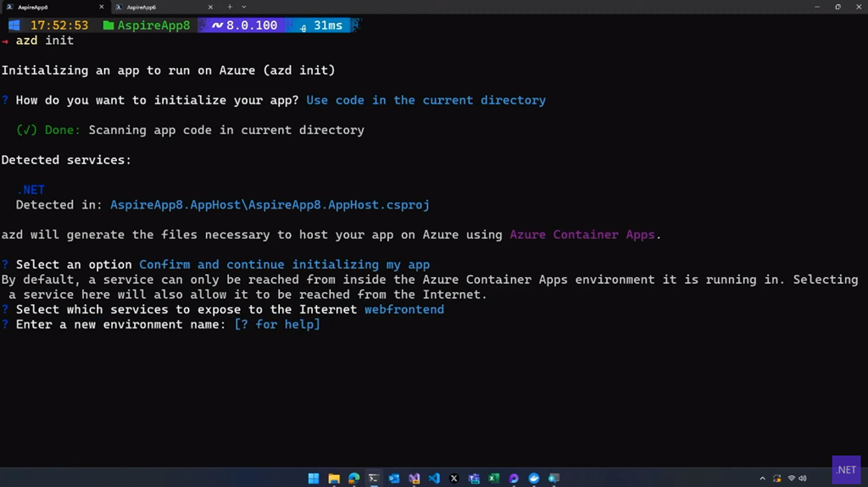Click the volume speaker tray icon
The image size is (868, 487).
click(802, 479)
